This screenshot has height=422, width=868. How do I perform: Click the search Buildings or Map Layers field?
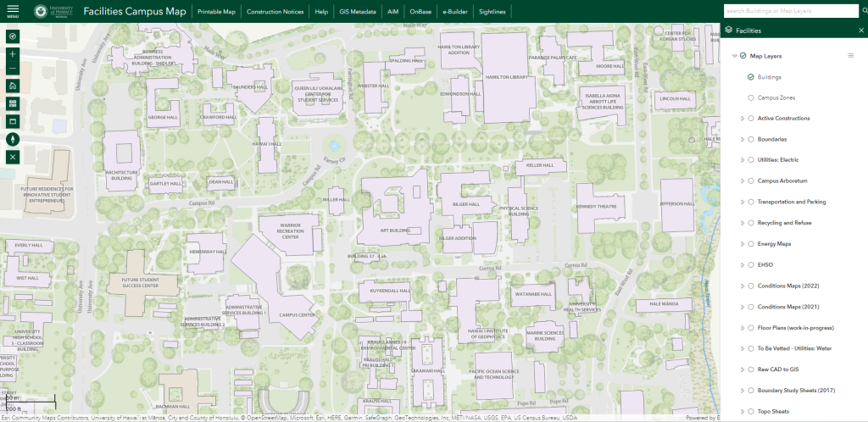click(791, 11)
